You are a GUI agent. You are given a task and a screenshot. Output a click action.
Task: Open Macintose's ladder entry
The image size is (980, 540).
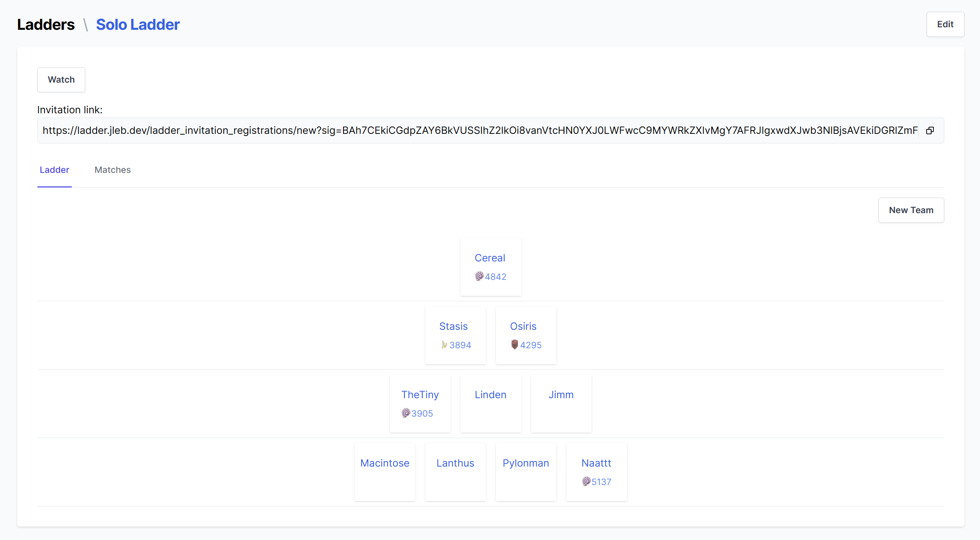click(x=385, y=463)
